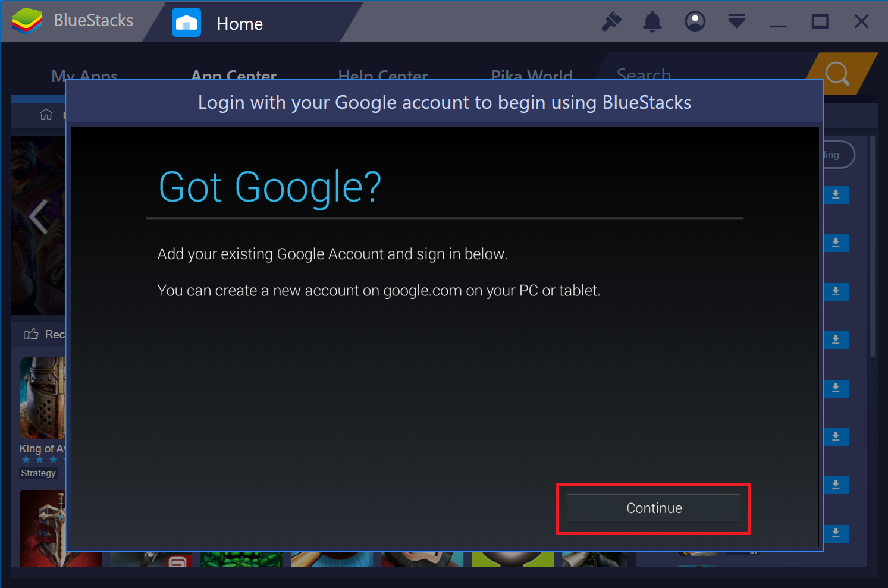Image resolution: width=888 pixels, height=588 pixels.
Task: Click the Strategy category tag
Action: pos(38,473)
